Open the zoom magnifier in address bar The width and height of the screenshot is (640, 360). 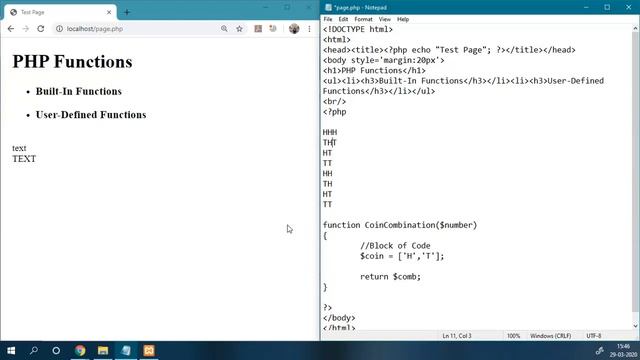pos(224,29)
